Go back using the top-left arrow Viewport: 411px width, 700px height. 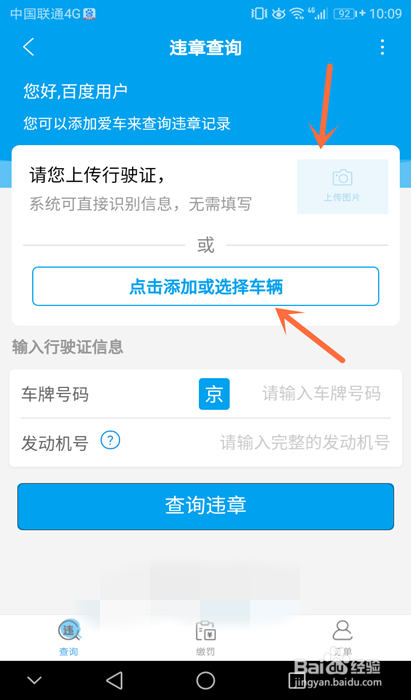pyautogui.click(x=29, y=47)
